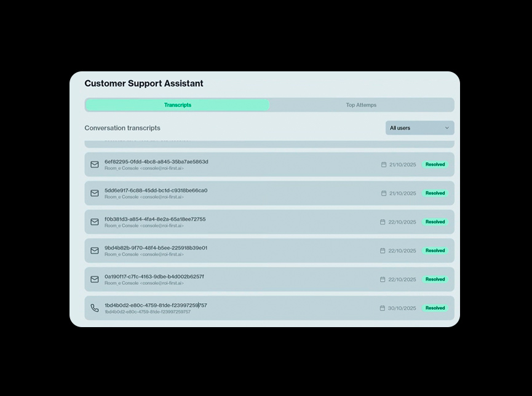Click Resolved badge on transcript 9bd4b82b

tap(435, 251)
